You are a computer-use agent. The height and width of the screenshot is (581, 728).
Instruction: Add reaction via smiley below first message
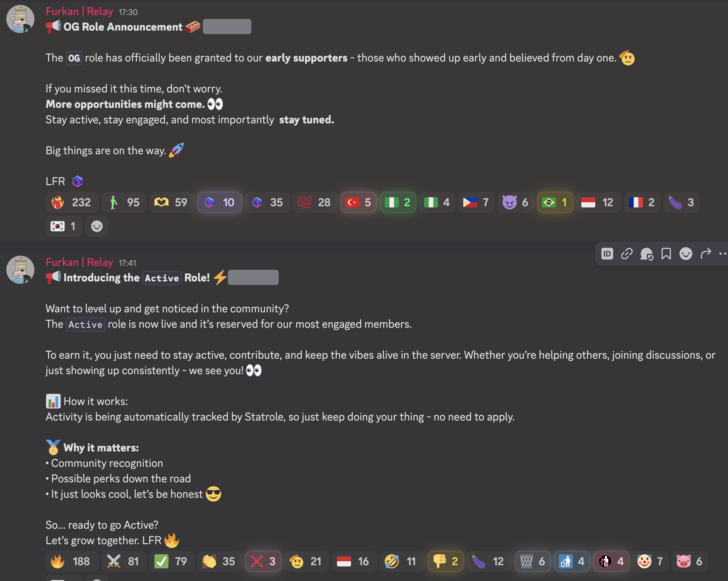click(x=97, y=226)
